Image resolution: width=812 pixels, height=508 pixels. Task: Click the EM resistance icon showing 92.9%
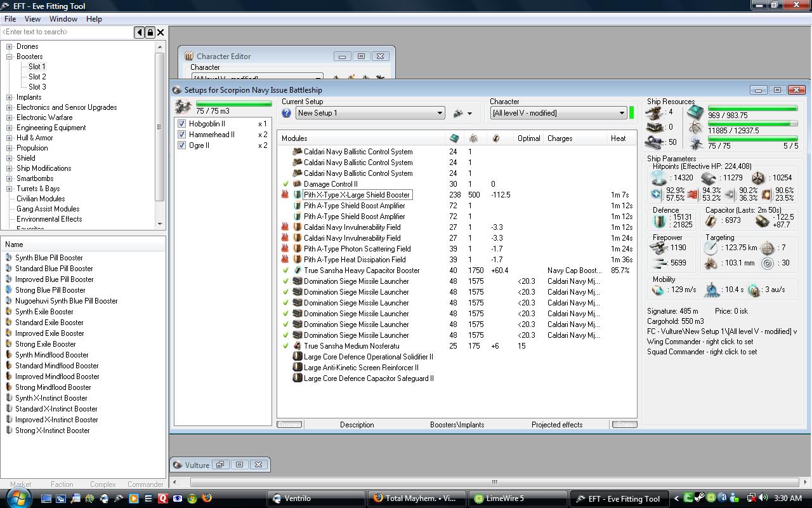point(657,194)
